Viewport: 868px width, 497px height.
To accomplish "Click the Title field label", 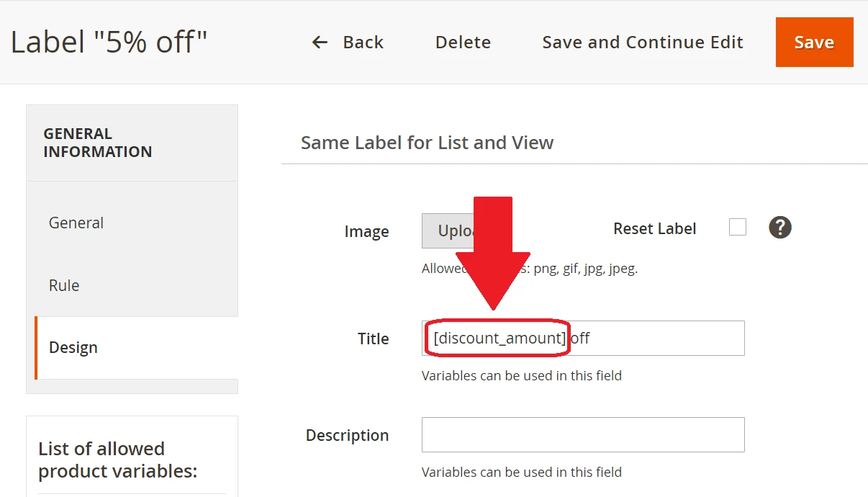I will 373,339.
